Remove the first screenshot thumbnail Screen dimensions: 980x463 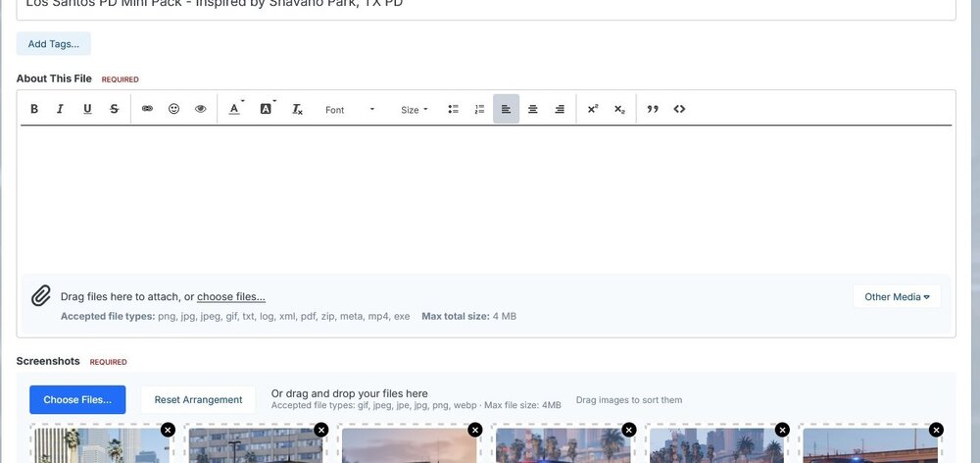tap(168, 430)
